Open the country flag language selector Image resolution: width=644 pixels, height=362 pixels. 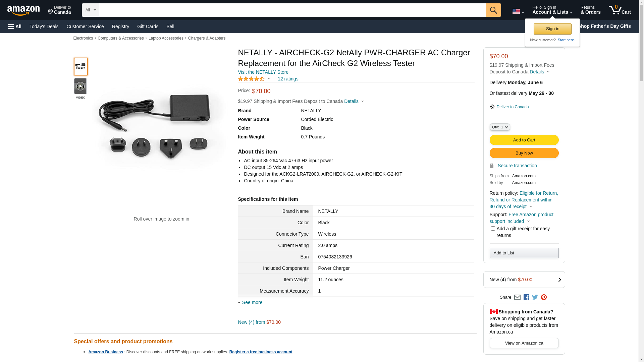[518, 11]
